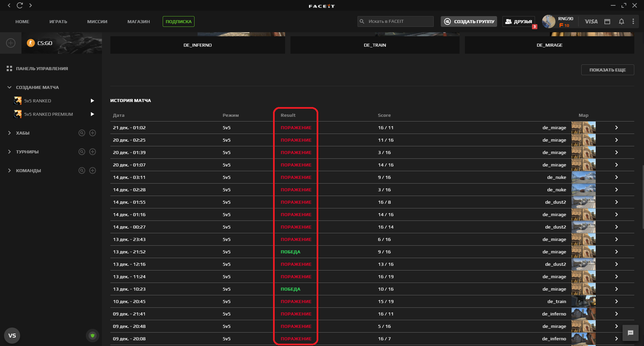Search hubs with the magnifier icon
This screenshot has height=346, width=644.
click(82, 133)
